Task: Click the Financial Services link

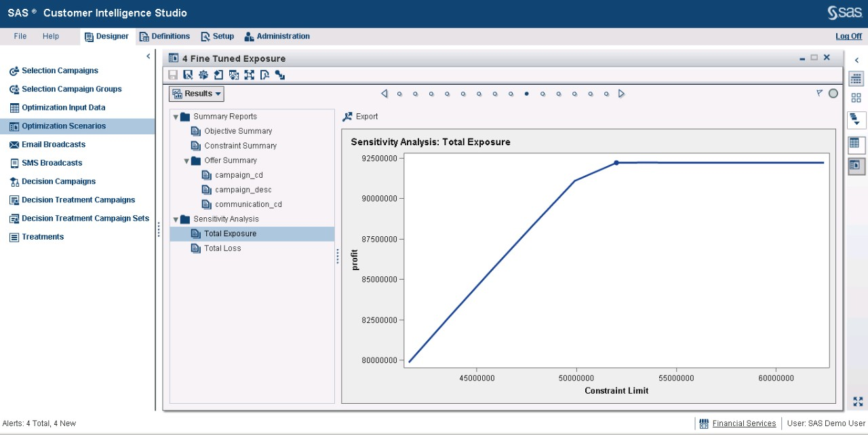Action: (x=744, y=423)
